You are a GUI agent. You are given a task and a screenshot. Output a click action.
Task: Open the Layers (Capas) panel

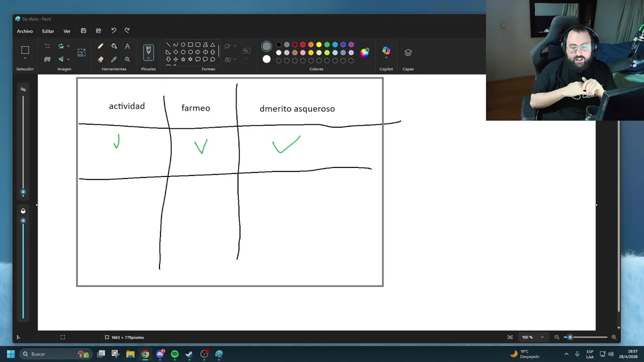(408, 52)
